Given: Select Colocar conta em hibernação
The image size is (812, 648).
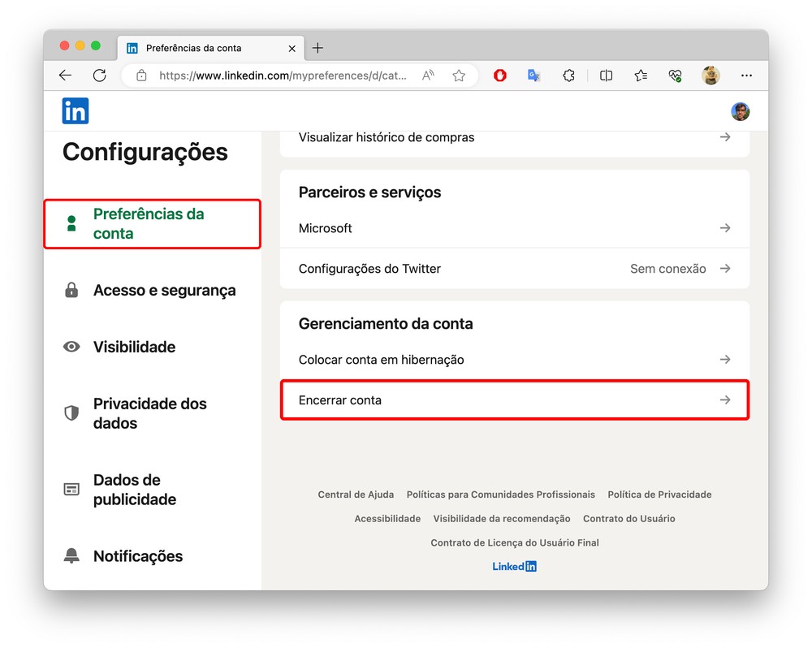Looking at the screenshot, I should [x=515, y=360].
